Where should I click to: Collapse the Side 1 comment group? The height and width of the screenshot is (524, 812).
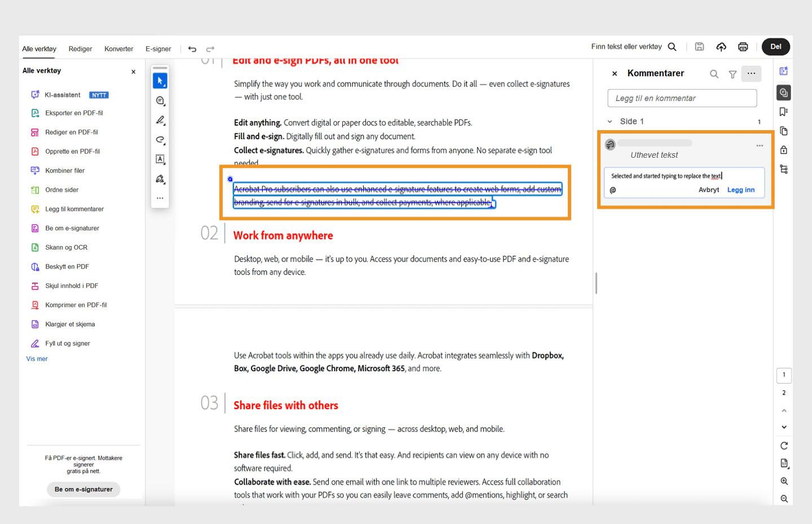610,122
